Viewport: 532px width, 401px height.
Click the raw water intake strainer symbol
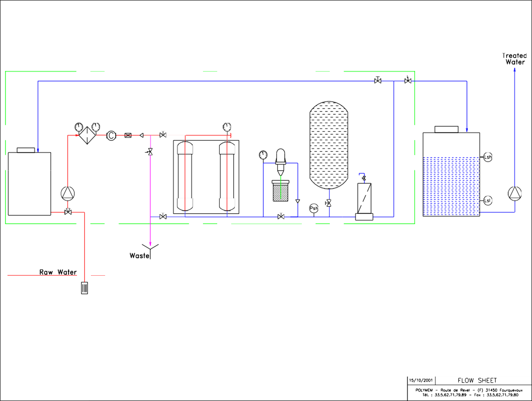click(x=84, y=288)
